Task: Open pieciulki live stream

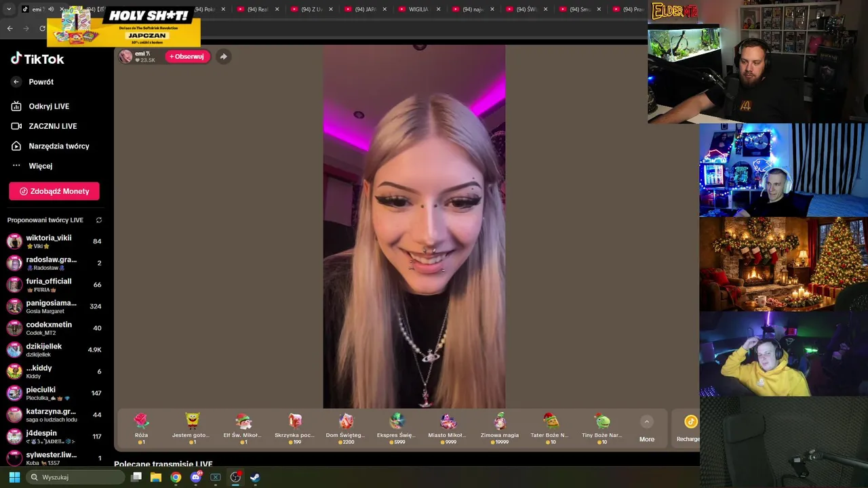Action: tap(54, 393)
